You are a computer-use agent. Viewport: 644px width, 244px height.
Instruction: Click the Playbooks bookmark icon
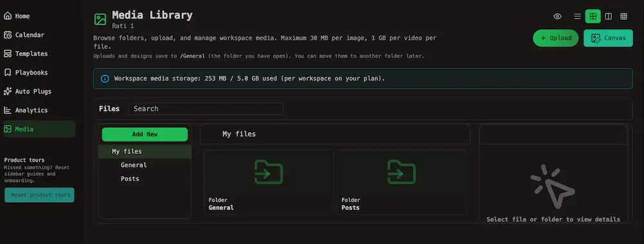[7, 73]
